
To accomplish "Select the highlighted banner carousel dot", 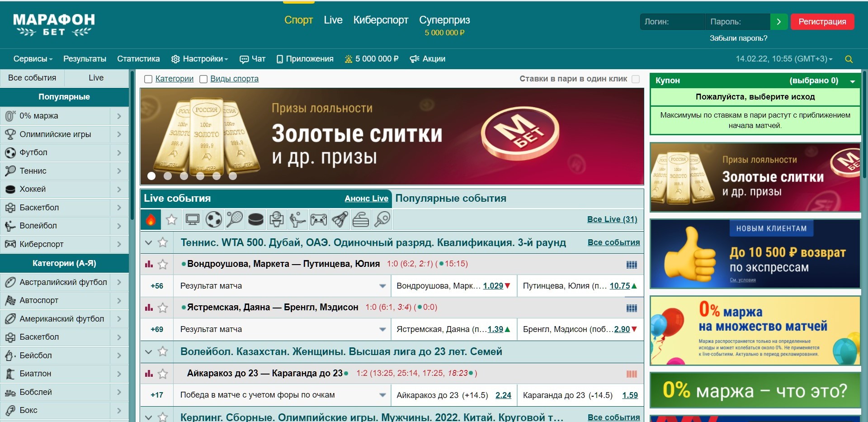I will tap(151, 176).
